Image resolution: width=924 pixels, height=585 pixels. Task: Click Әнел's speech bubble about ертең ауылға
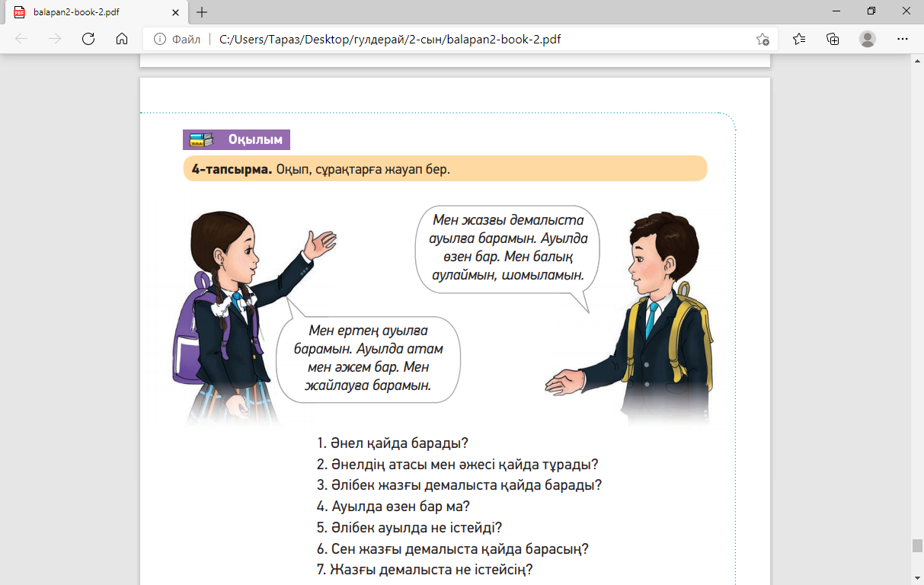[369, 358]
